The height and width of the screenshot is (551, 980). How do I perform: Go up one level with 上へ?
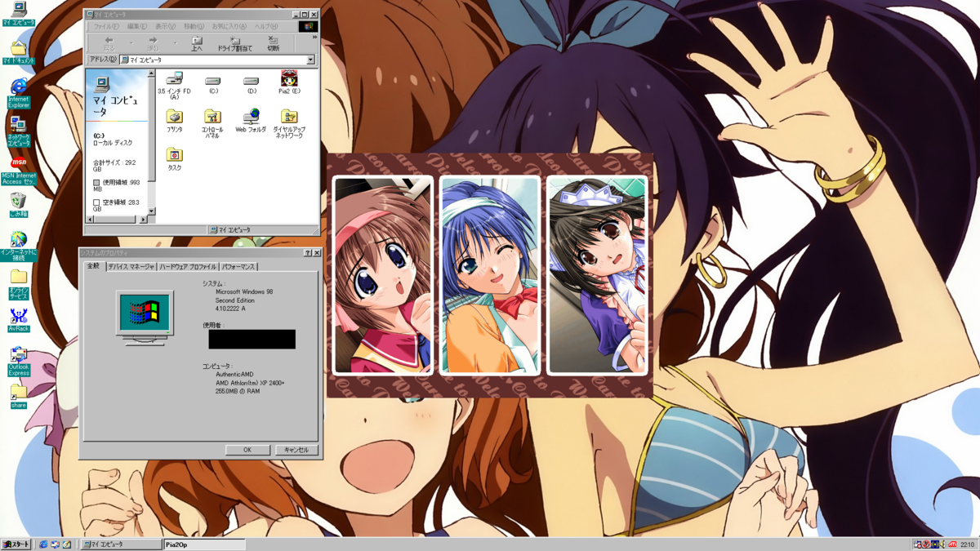197,43
